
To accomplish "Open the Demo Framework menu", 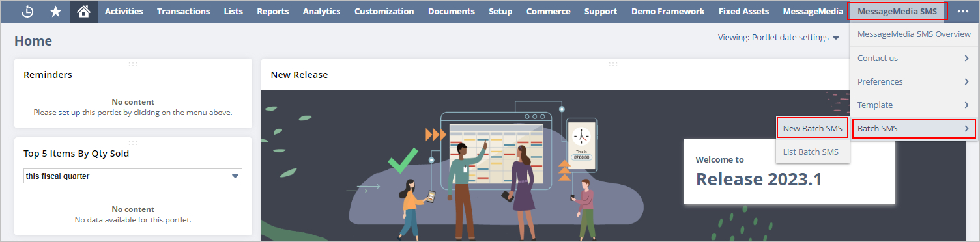I will tap(668, 12).
